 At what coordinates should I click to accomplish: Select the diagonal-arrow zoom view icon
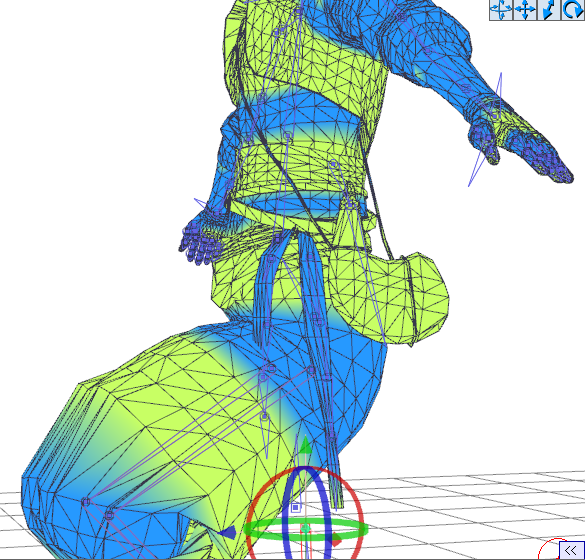(548, 10)
